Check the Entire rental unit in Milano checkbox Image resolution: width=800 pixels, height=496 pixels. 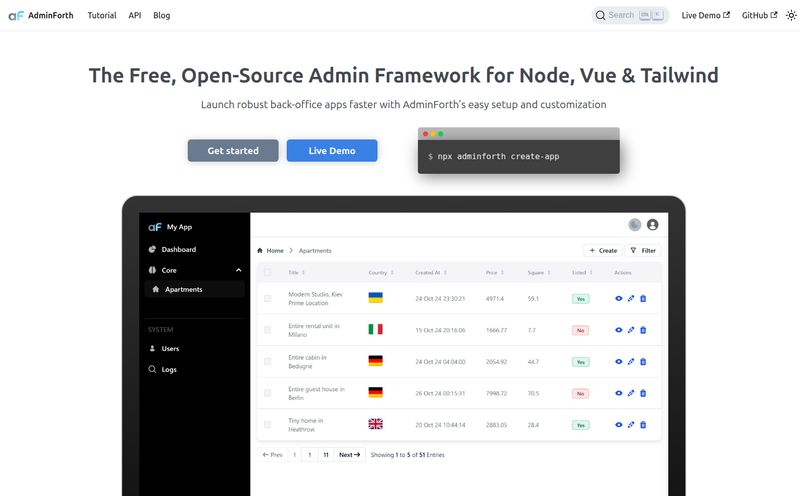[267, 330]
